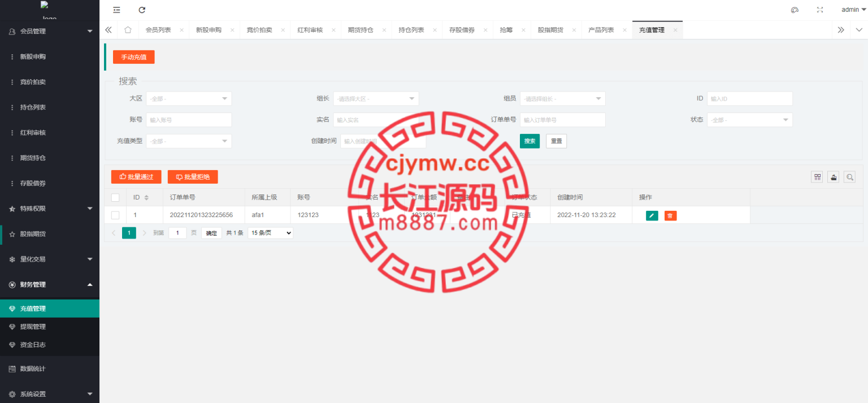Click the table export icon
This screenshot has width=868, height=403.
(833, 177)
